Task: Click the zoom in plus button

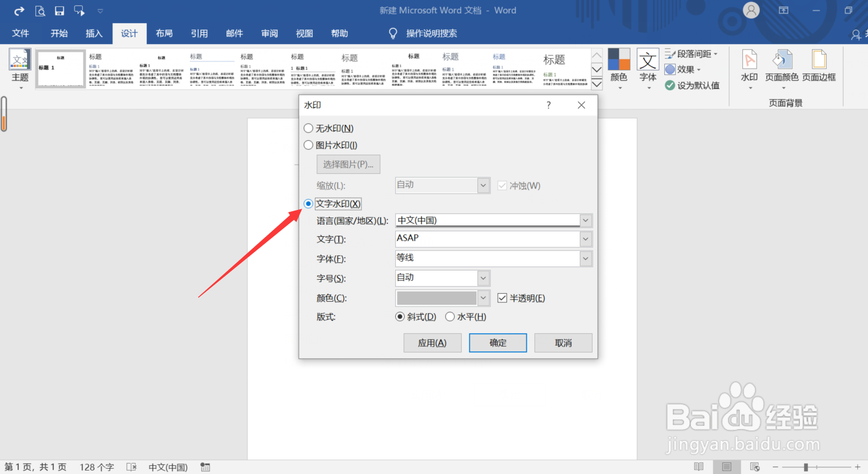Action: (x=858, y=467)
